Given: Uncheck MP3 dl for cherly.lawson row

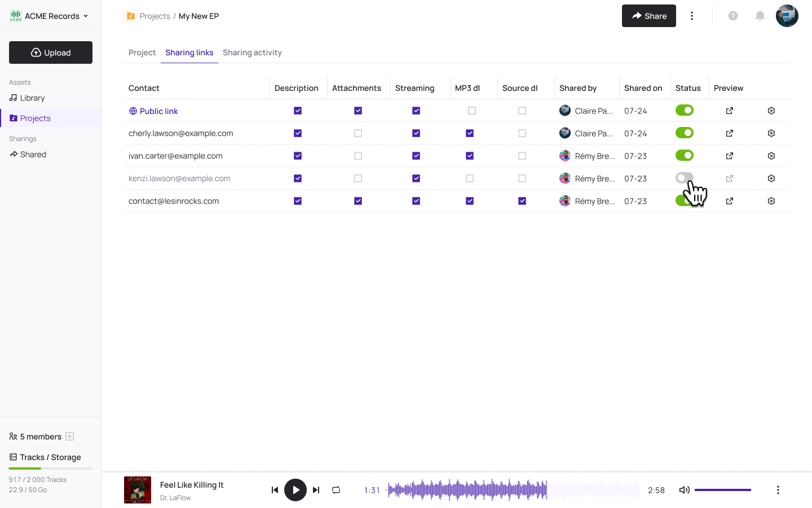Looking at the screenshot, I should [x=470, y=133].
